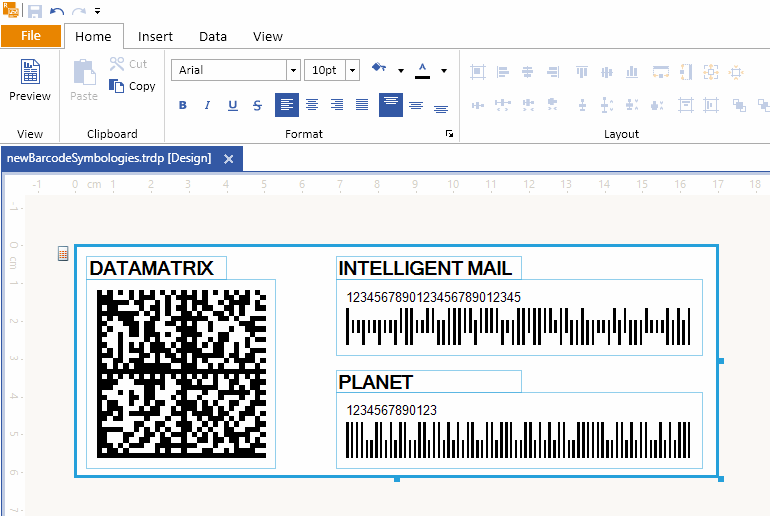Image resolution: width=770 pixels, height=516 pixels.
Task: Click the align bottoms layout icon
Action: 632,72
